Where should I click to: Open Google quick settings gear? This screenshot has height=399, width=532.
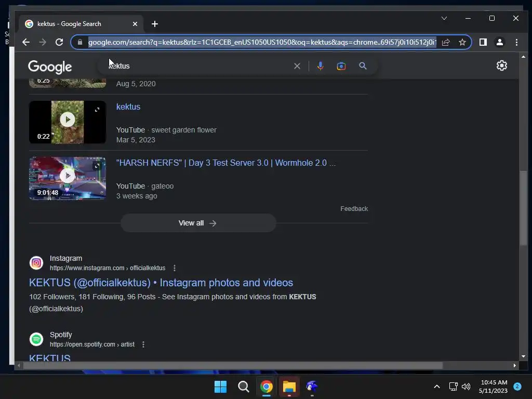[x=501, y=65]
